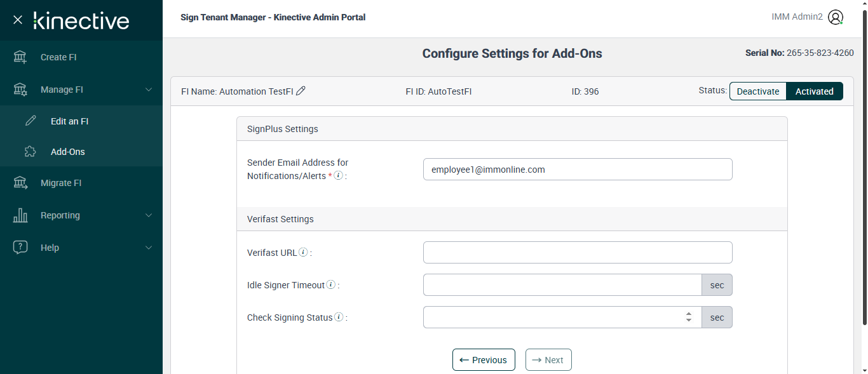Screen dimensions: 868x374
Task: Open the Create FI menu item
Action: tap(58, 57)
